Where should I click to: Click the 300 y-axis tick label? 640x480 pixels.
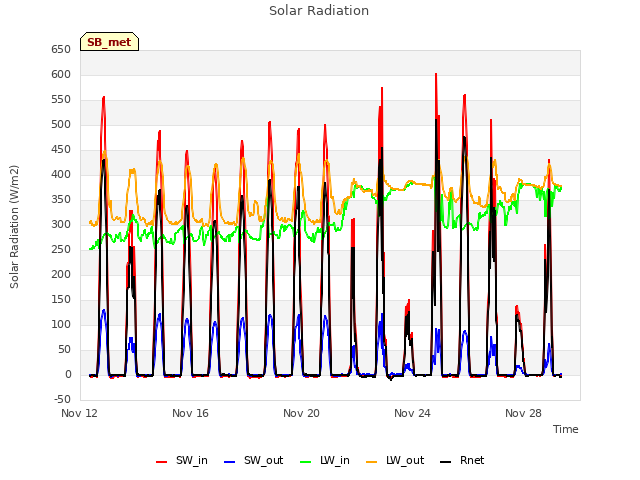(x=61, y=224)
